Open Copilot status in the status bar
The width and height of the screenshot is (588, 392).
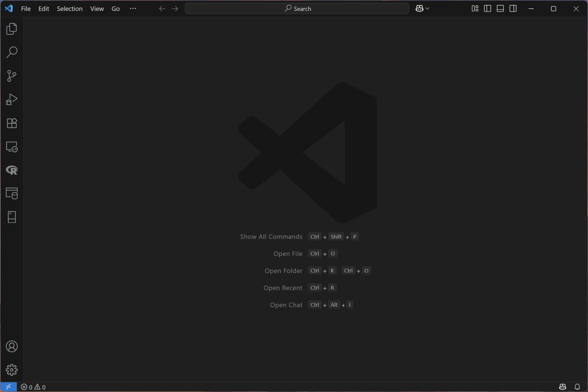coord(563,387)
